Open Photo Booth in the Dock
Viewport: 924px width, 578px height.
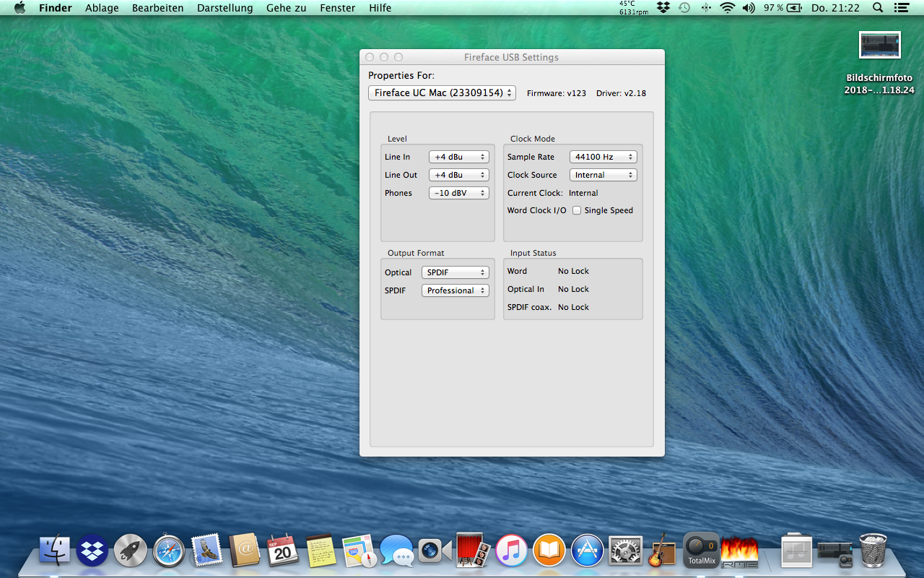pos(474,551)
